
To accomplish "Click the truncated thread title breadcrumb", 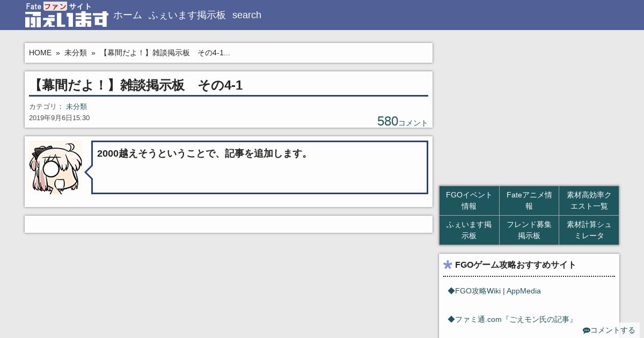I will click(x=165, y=53).
